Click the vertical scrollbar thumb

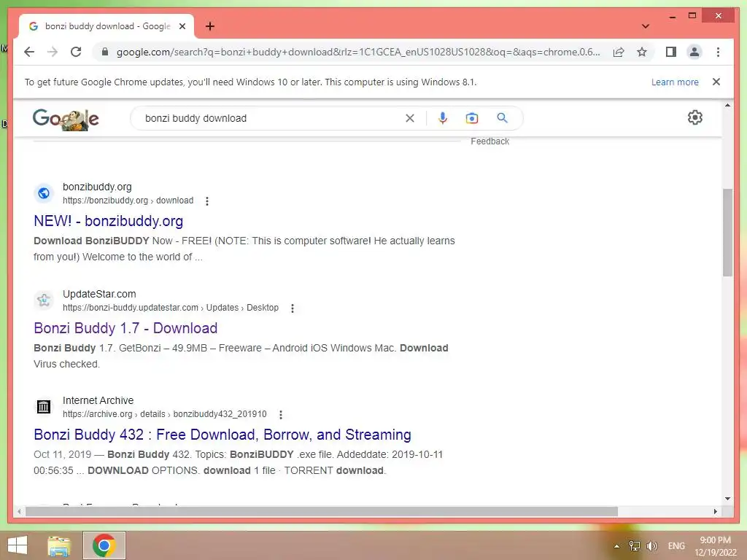point(727,232)
